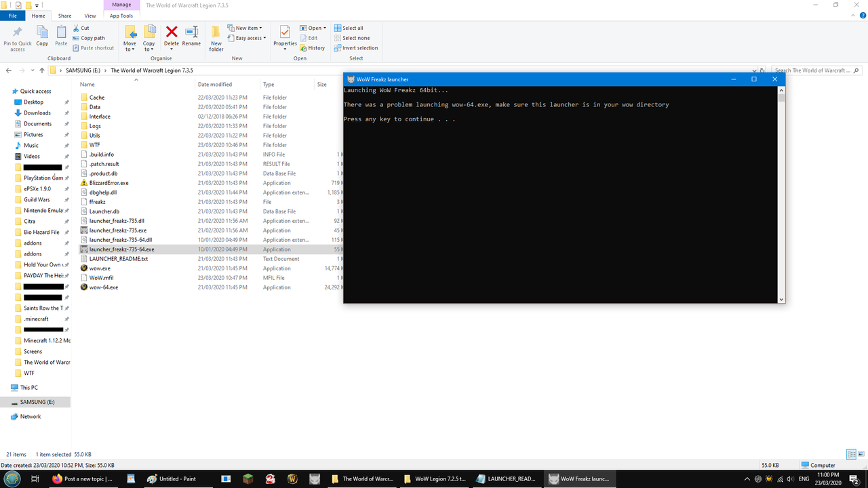Screen dimensions: 868x488
Task: Open Desktop in Quick access
Action: (x=33, y=102)
